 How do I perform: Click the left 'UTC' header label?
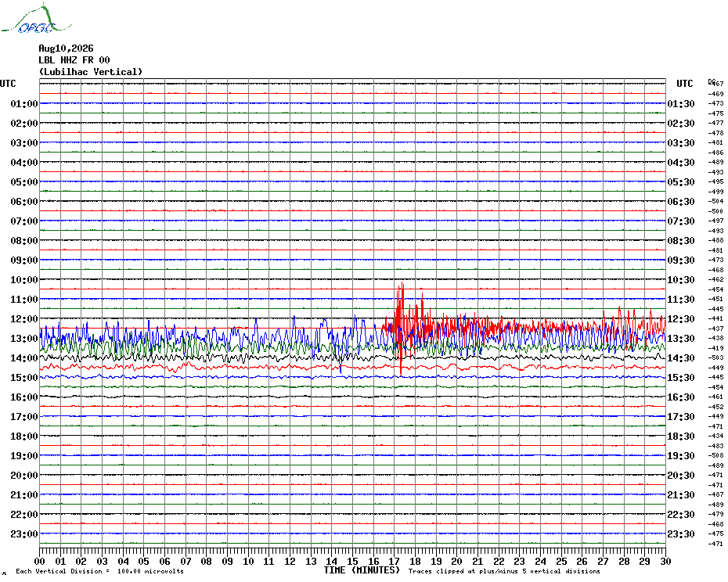(8, 84)
